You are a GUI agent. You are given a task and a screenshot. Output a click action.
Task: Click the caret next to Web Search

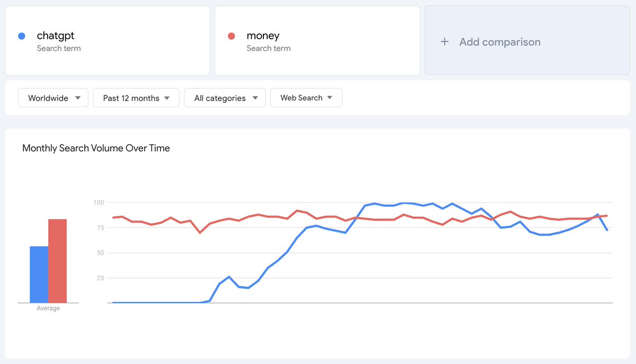(330, 97)
